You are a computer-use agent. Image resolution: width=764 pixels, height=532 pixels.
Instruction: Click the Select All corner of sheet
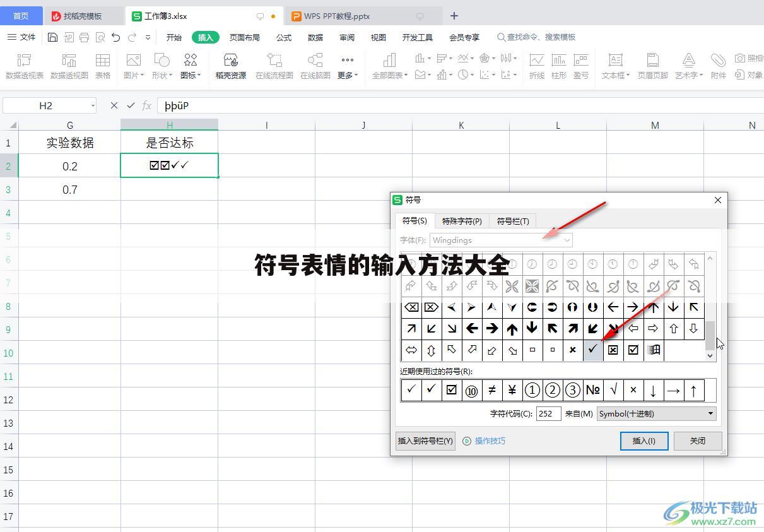tap(9, 125)
